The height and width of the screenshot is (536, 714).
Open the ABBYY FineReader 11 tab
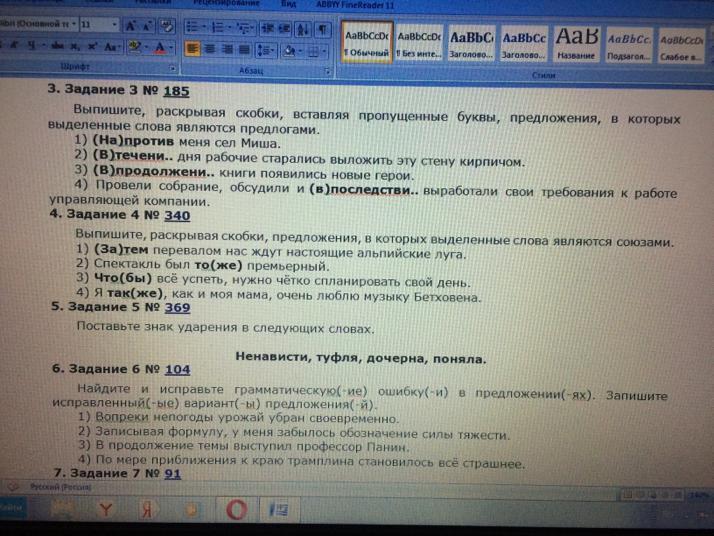pyautogui.click(x=355, y=5)
